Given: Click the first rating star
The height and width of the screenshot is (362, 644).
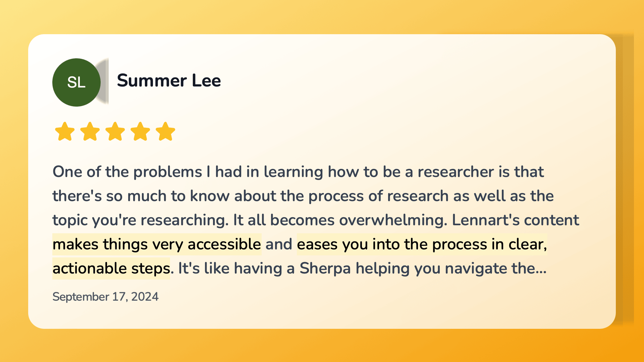Looking at the screenshot, I should point(65,131).
